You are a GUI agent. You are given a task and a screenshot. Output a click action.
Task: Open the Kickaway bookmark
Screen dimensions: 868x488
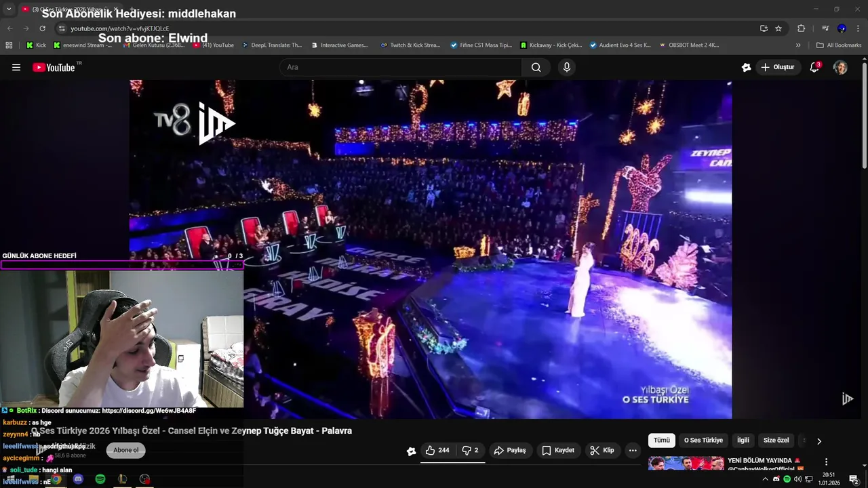[551, 45]
